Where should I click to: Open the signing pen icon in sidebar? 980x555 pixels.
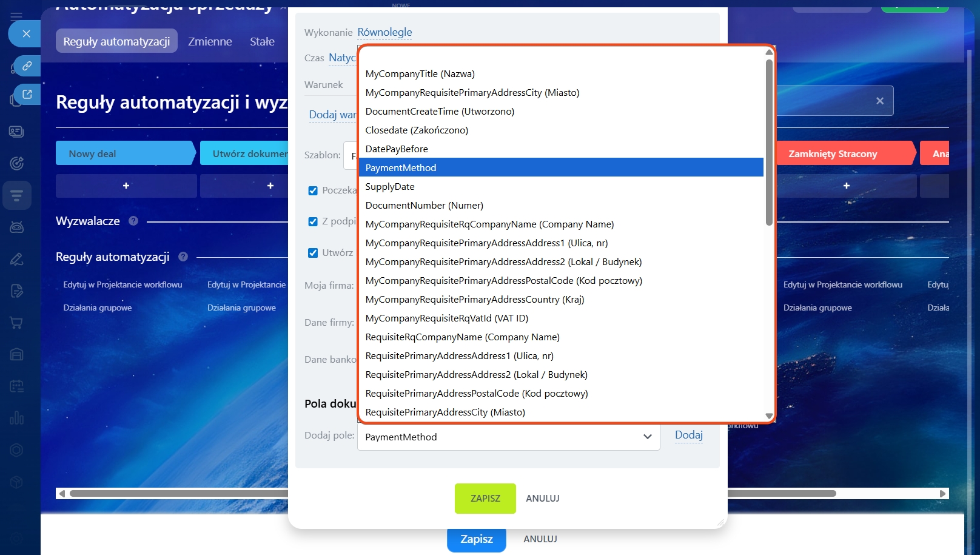click(16, 260)
